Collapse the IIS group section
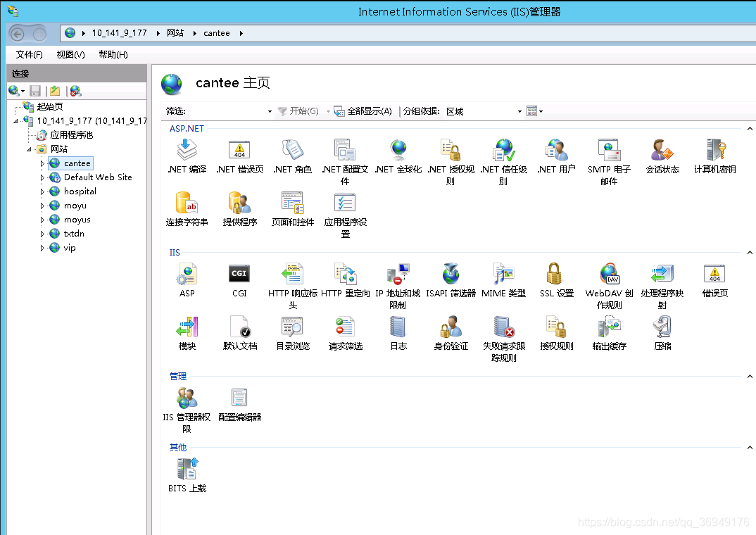The width and height of the screenshot is (756, 535). coord(750,253)
